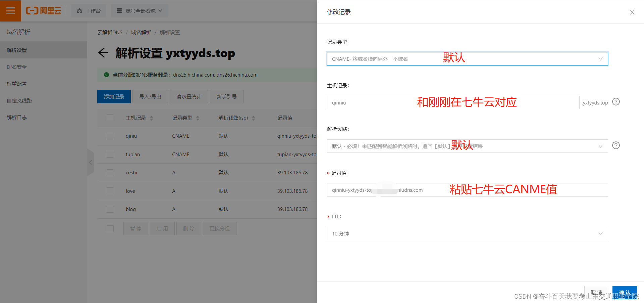Click the 记录值 column header
This screenshot has height=303, width=644.
[x=285, y=118]
